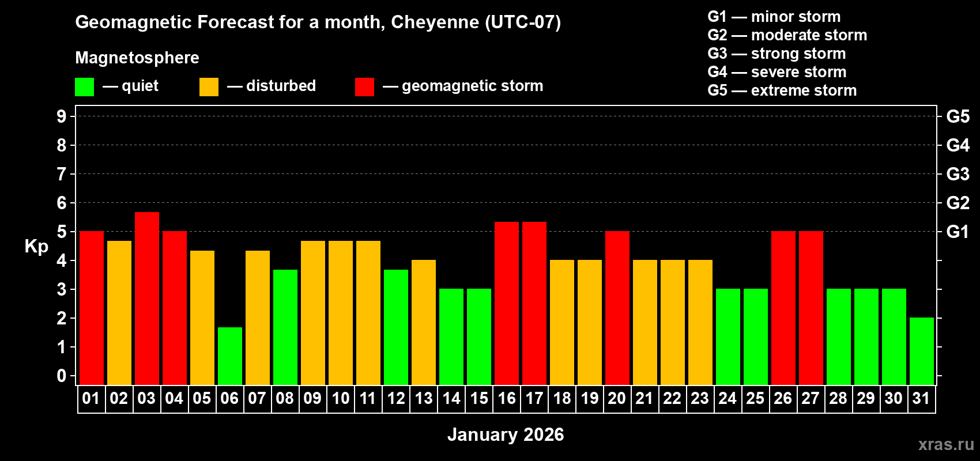Click day label 04 on the axis

point(174,398)
